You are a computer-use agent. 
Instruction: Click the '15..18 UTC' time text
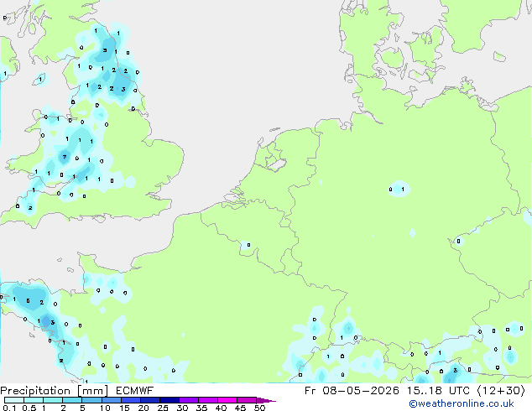[438, 391]
